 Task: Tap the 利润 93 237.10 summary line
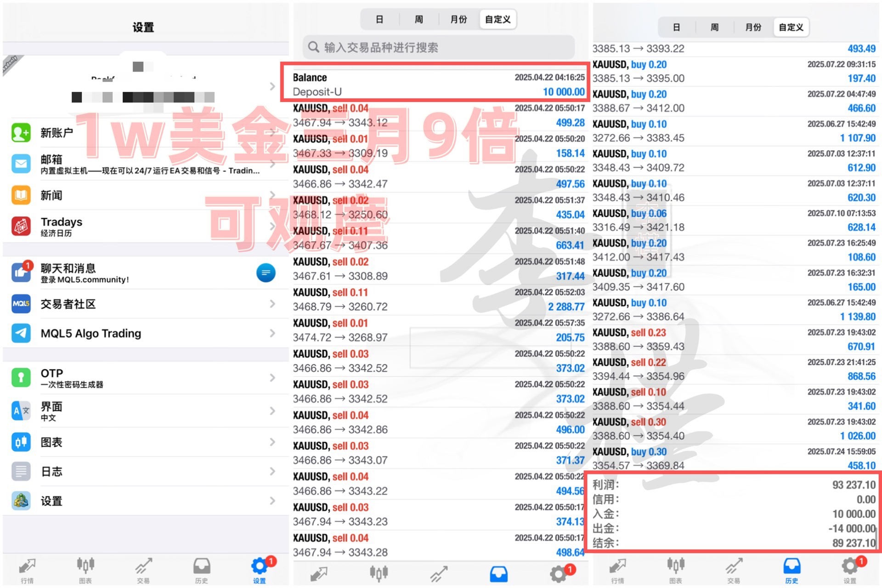734,485
